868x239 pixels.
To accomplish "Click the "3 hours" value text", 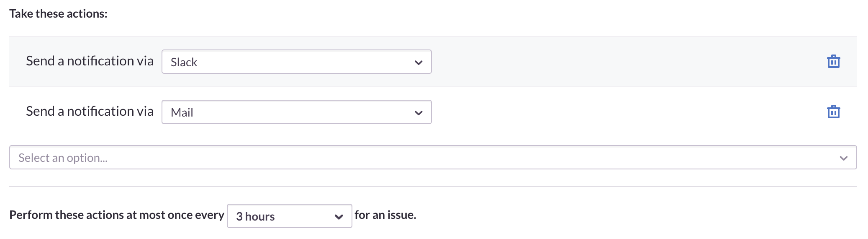I will click(255, 216).
